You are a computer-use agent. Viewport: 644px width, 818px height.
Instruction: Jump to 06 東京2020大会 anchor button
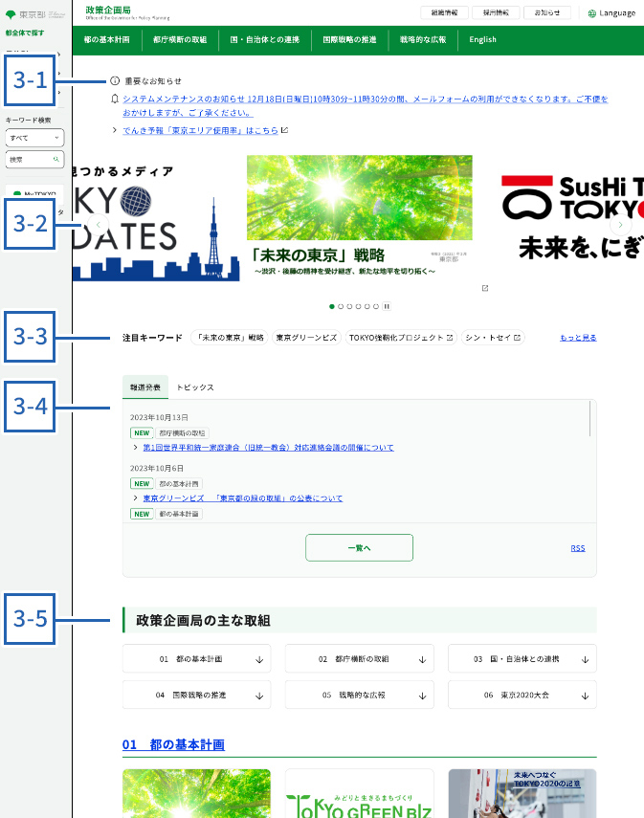click(x=522, y=695)
